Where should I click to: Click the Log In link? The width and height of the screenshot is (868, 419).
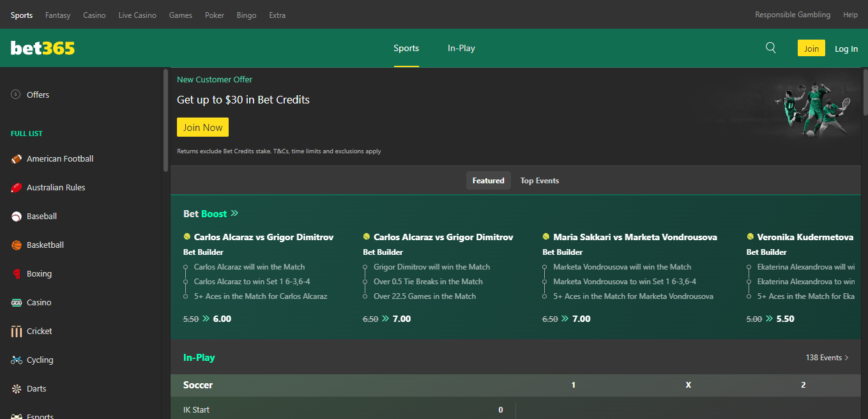tap(846, 49)
